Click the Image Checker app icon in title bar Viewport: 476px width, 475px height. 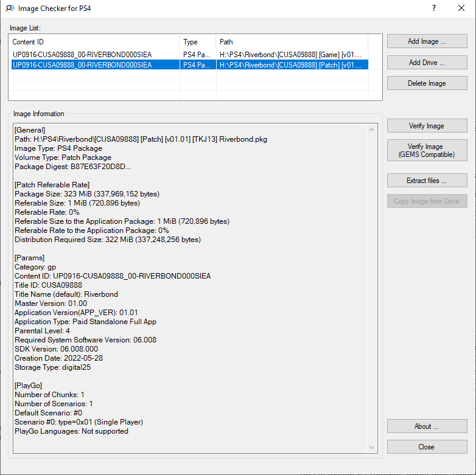(10, 8)
